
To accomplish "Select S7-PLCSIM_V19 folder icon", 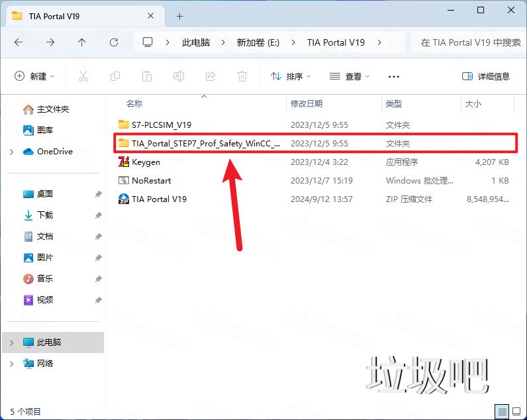I will click(x=124, y=125).
